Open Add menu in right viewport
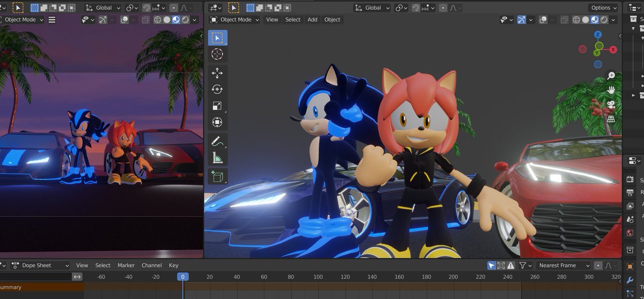Image resolution: width=644 pixels, height=299 pixels. [x=312, y=20]
